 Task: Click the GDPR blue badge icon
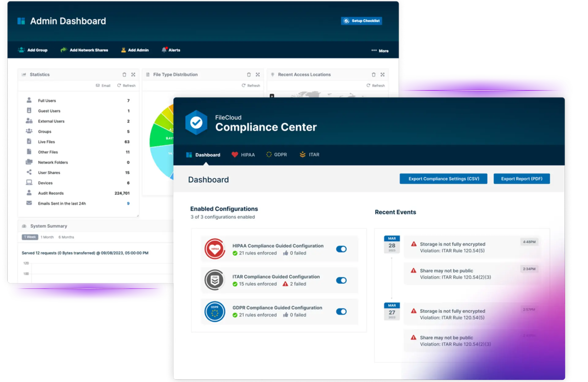215,311
